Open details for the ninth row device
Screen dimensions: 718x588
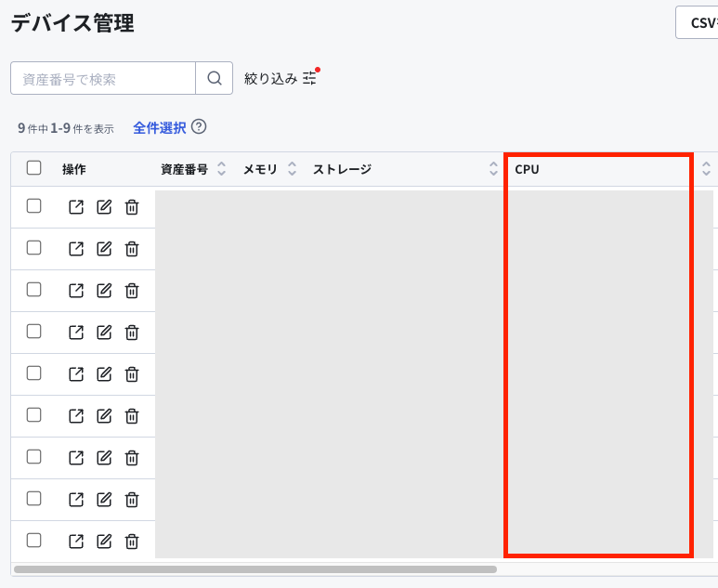click(x=76, y=542)
